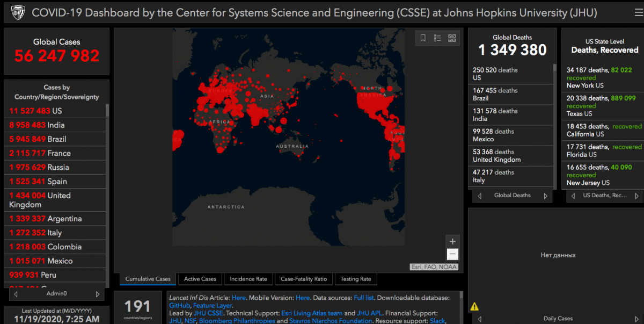Switch to the Cumulative Cases tab
Viewport: 644px width, 324px height.
point(148,279)
